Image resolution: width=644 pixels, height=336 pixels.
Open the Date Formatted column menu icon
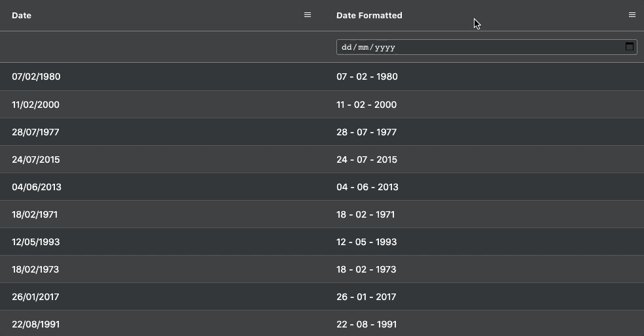[x=632, y=15]
